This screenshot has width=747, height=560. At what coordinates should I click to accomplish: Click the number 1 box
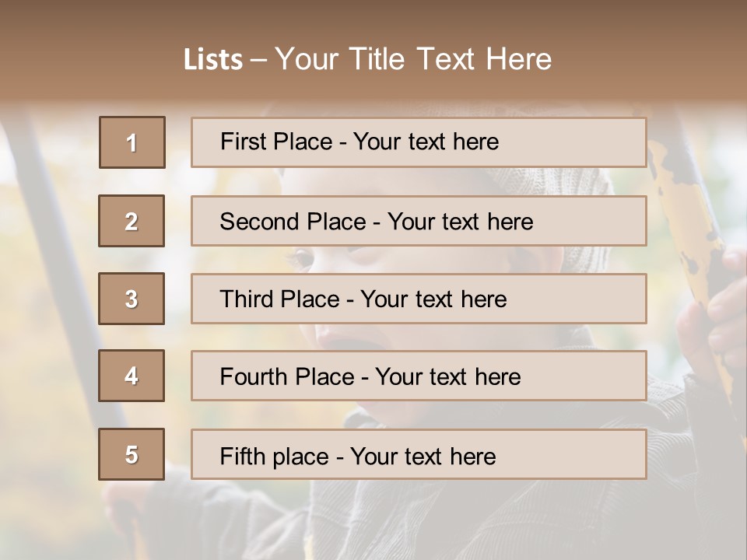[132, 142]
